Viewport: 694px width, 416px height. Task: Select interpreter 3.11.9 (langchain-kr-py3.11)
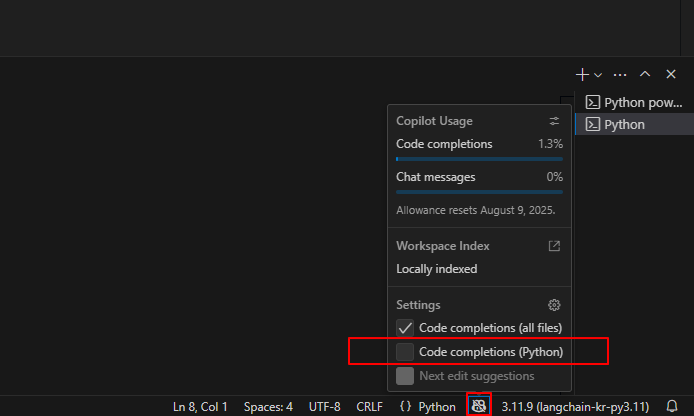[575, 406]
